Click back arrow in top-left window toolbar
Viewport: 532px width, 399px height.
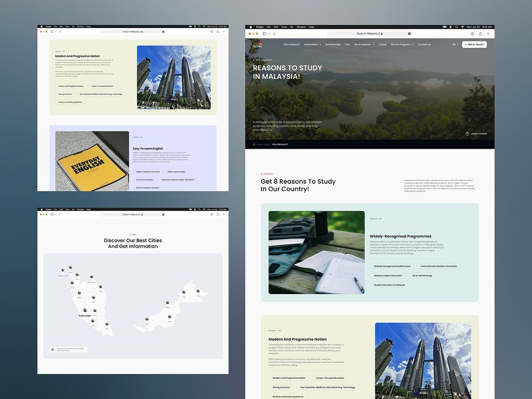coord(60,32)
